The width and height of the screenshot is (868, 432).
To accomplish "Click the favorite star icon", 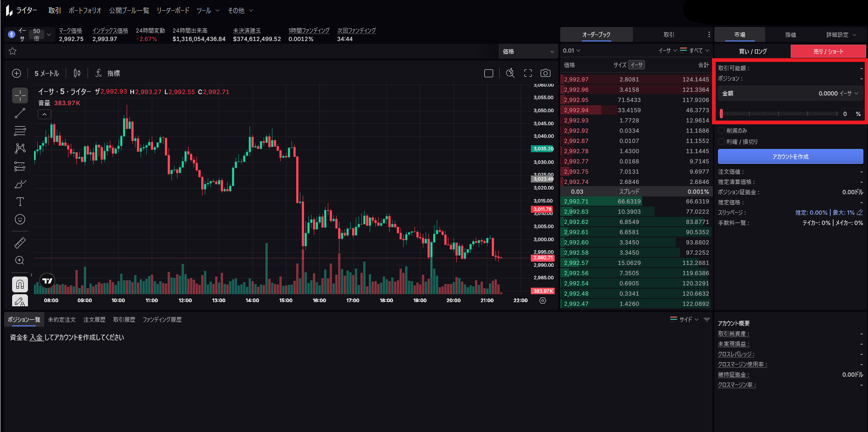I will tap(13, 51).
